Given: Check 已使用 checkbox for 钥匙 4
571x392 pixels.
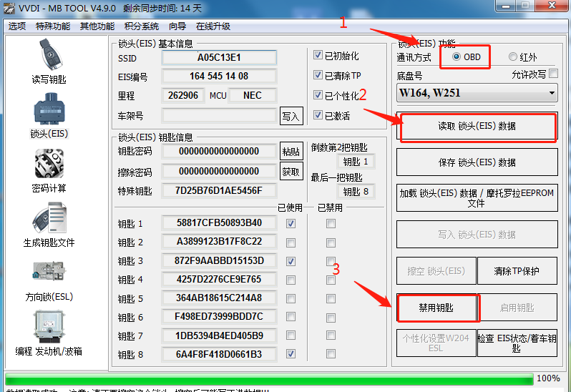Looking at the screenshot, I should click(x=291, y=280).
